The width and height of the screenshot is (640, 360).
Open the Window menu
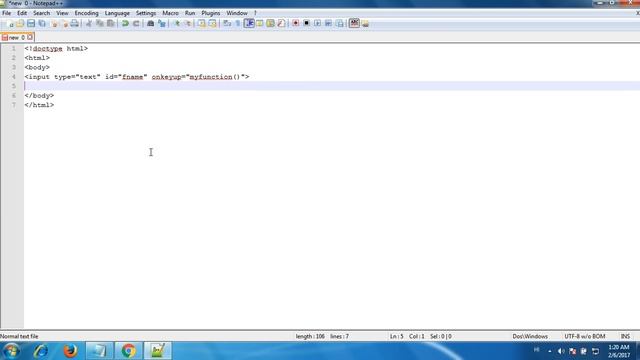pyautogui.click(x=237, y=13)
